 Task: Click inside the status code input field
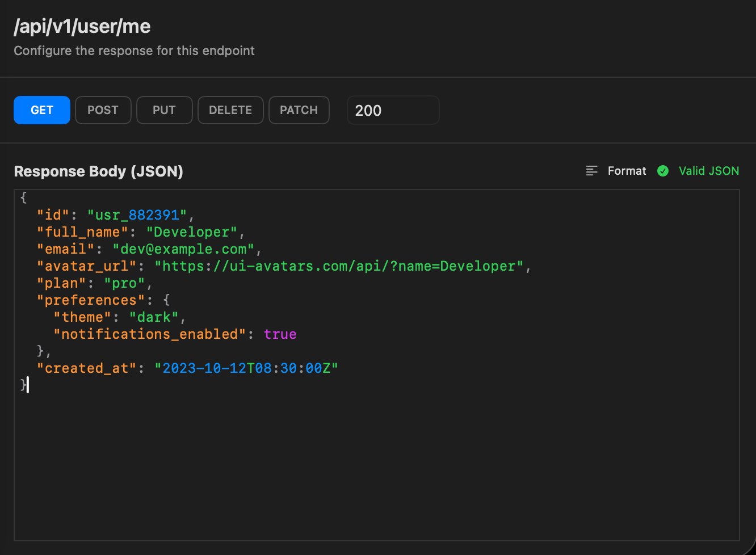pos(393,110)
